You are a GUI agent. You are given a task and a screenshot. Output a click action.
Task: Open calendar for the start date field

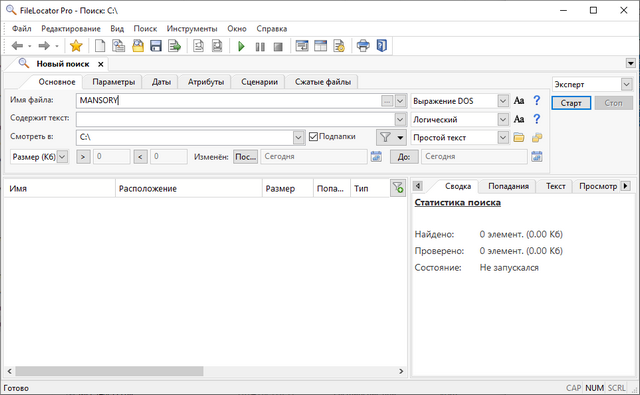point(376,156)
